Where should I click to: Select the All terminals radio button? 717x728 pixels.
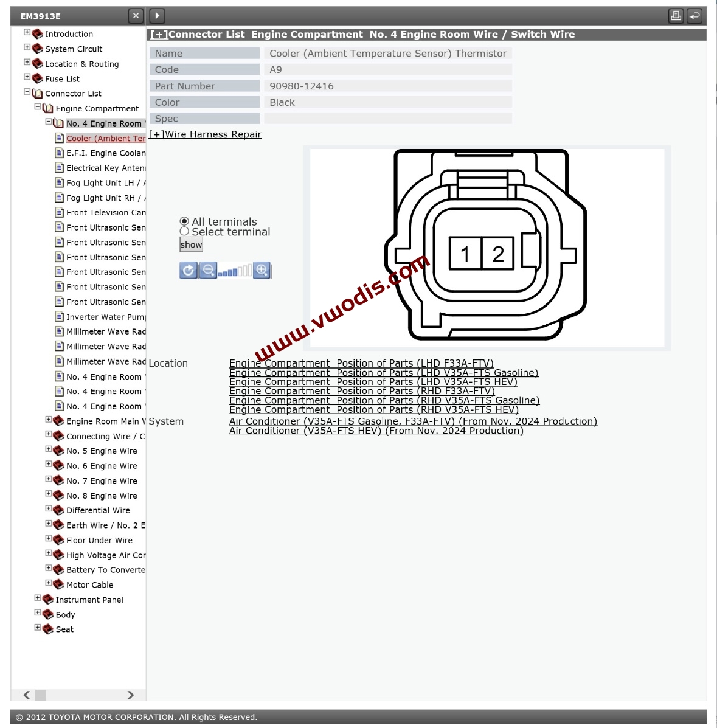point(184,221)
